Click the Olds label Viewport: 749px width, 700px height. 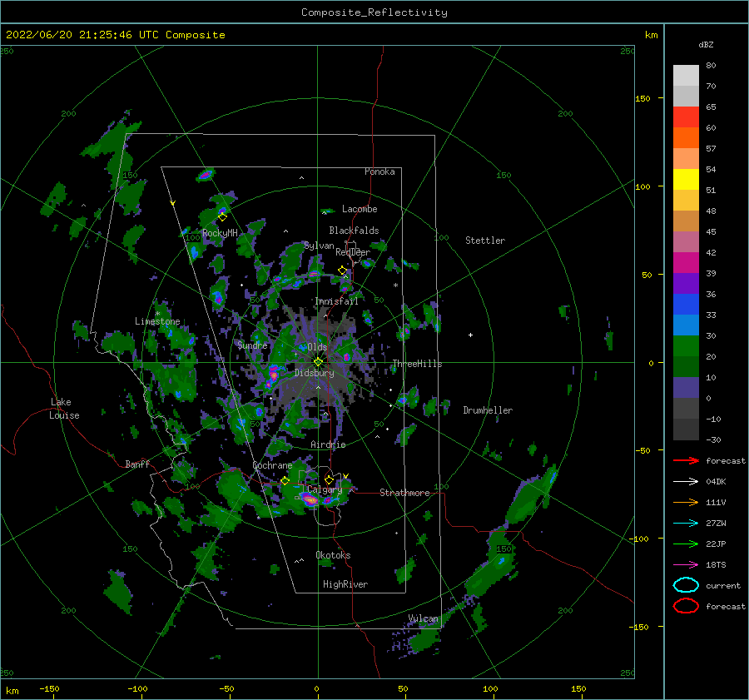(x=317, y=346)
